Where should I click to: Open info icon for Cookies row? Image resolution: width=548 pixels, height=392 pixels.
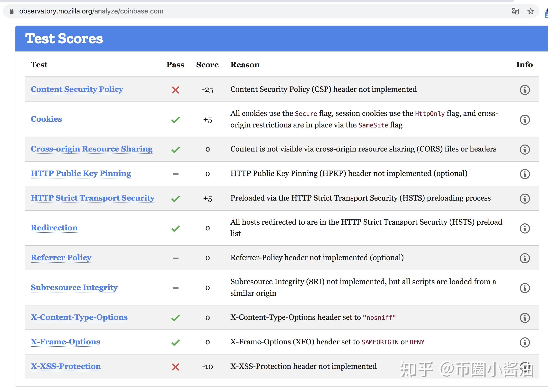coord(525,120)
